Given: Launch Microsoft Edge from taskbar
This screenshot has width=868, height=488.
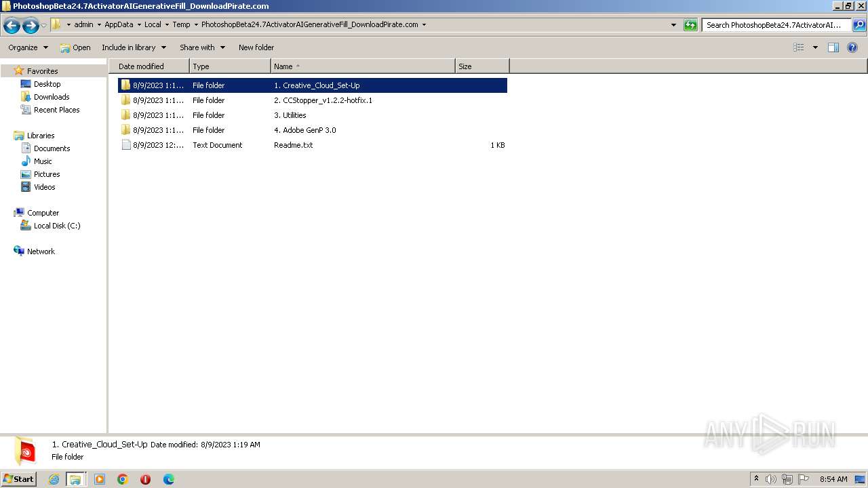Looking at the screenshot, I should coord(169,479).
